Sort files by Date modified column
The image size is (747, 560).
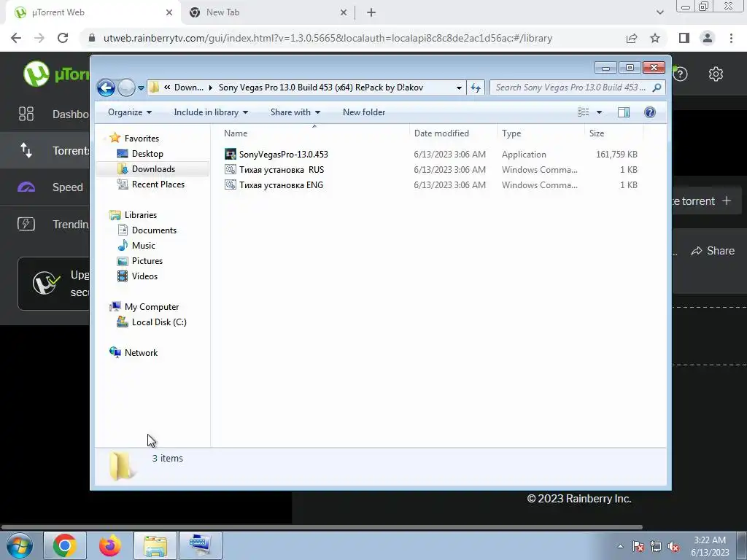453,133
